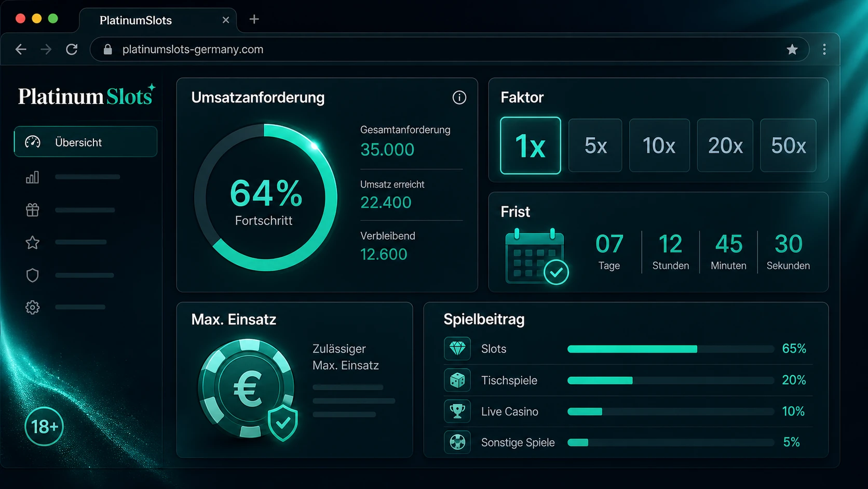
Task: Click the 45 Minuten countdown
Action: pos(728,252)
